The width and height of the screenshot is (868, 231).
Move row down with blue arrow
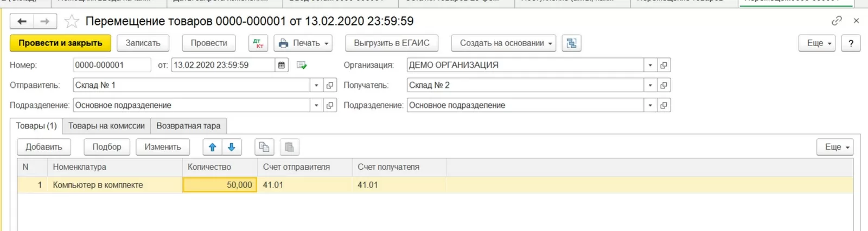(232, 147)
